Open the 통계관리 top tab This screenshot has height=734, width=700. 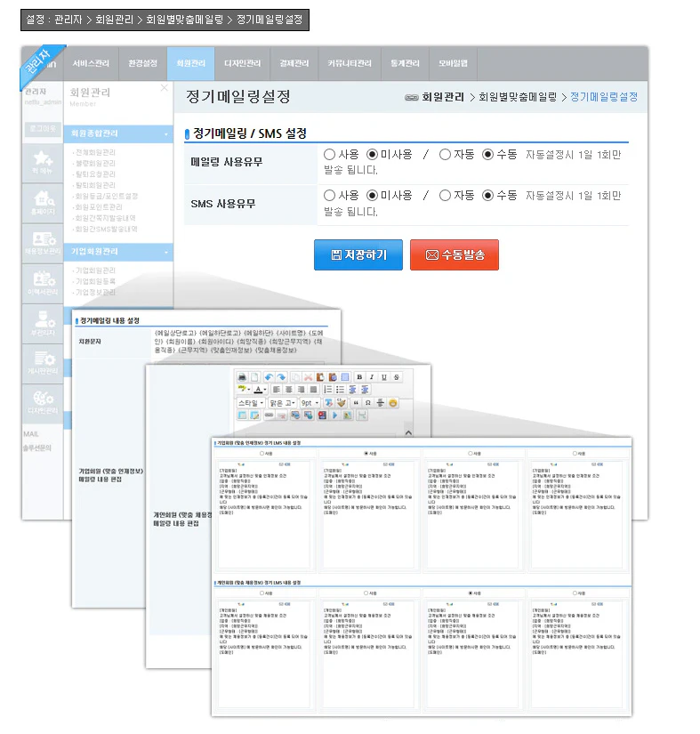coord(406,63)
